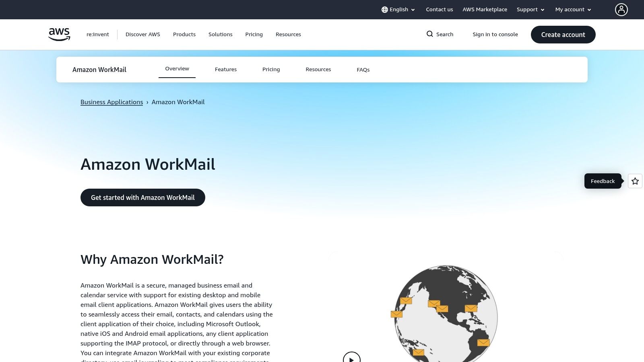Image resolution: width=644 pixels, height=362 pixels.
Task: Click the breadcrumb arrow after Business Applications
Action: tap(148, 102)
